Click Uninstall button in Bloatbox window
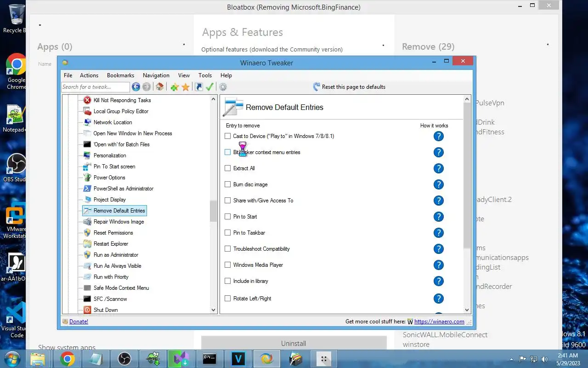588x368 pixels. tap(294, 343)
